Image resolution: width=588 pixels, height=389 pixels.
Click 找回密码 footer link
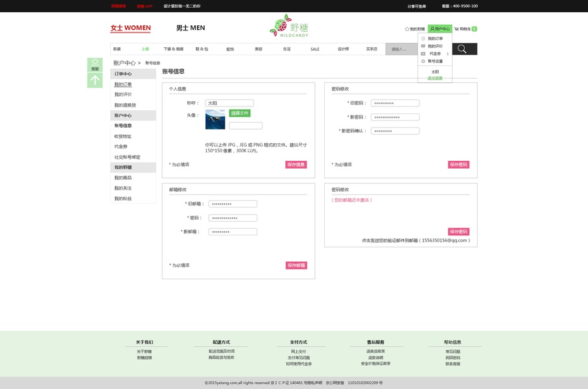[x=453, y=358]
